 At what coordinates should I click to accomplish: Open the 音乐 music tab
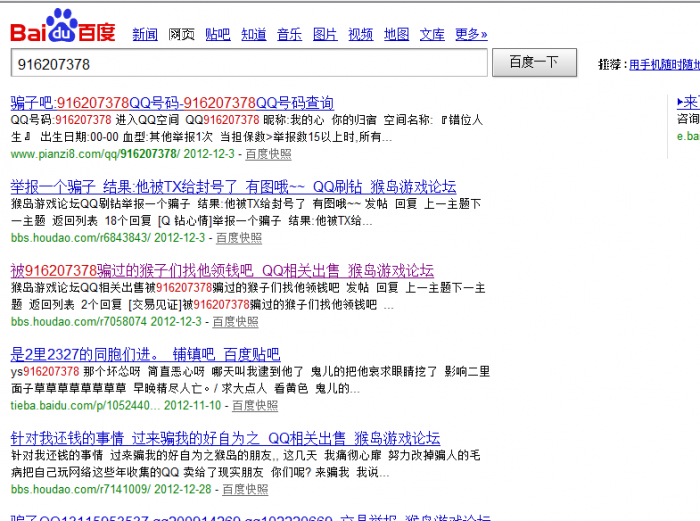[x=289, y=34]
